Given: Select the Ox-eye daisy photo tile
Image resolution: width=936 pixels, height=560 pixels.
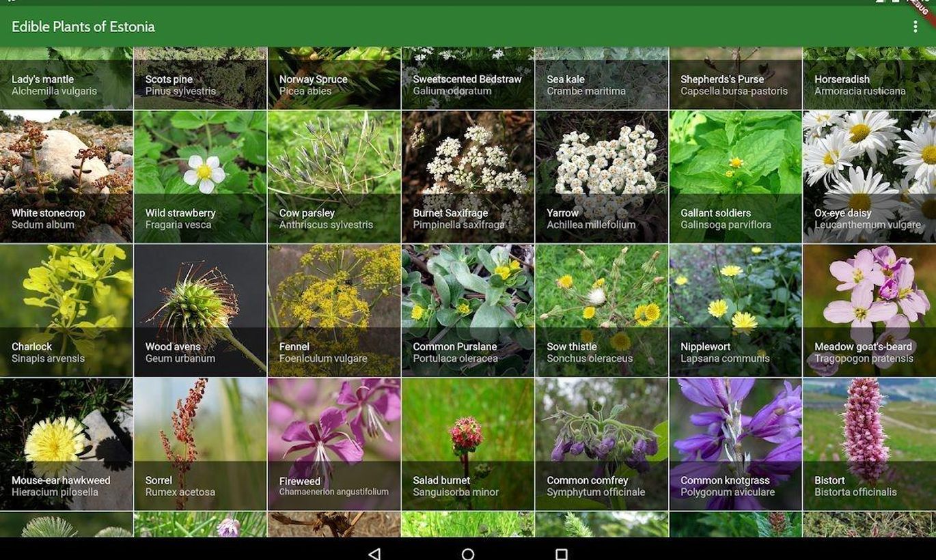Looking at the screenshot, I should point(870,177).
